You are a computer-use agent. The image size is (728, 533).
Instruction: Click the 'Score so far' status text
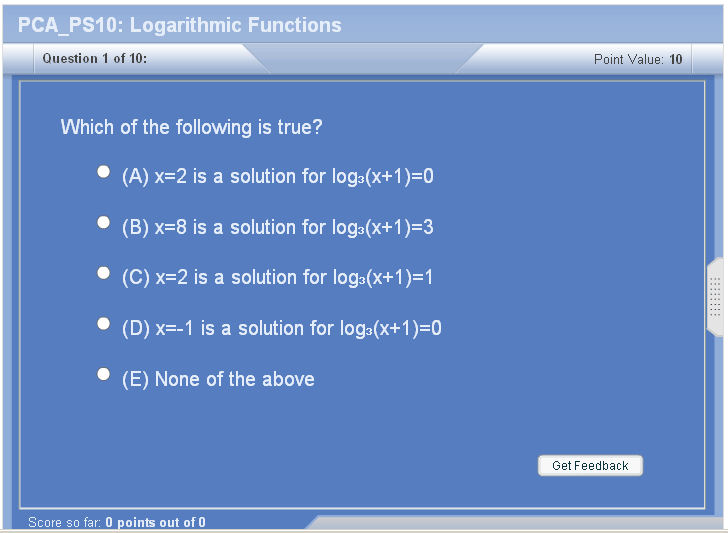tap(65, 522)
